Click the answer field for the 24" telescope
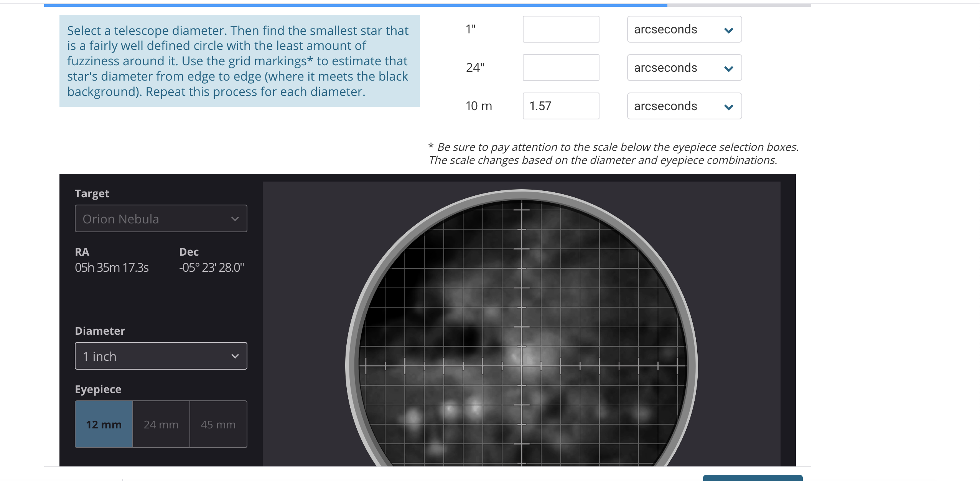The height and width of the screenshot is (481, 980). click(x=560, y=68)
